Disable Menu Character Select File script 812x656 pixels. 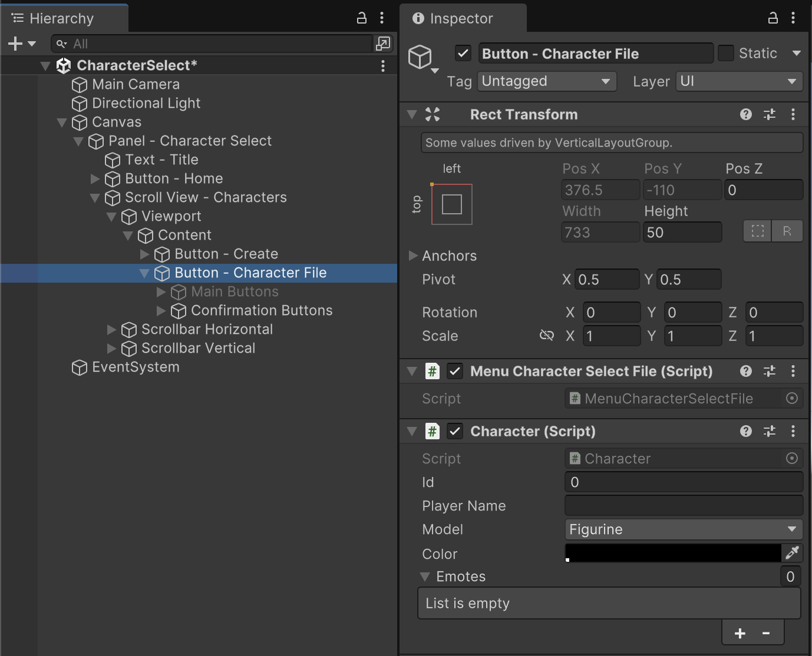(454, 371)
